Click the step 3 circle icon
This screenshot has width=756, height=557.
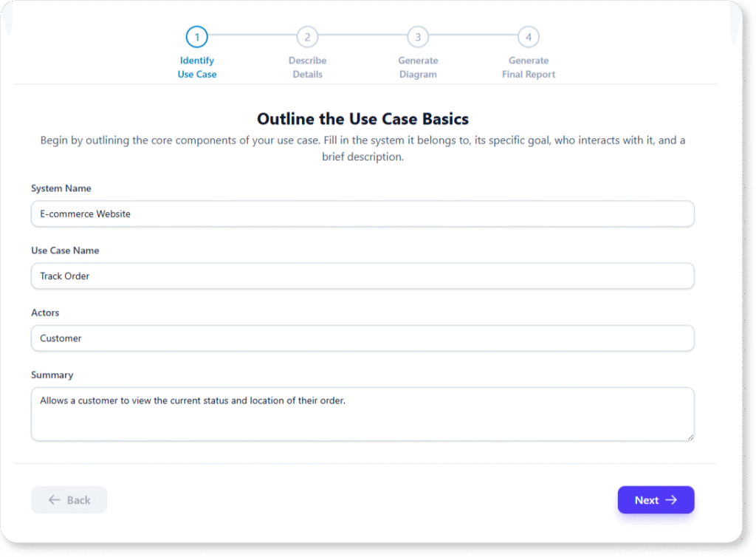click(418, 36)
